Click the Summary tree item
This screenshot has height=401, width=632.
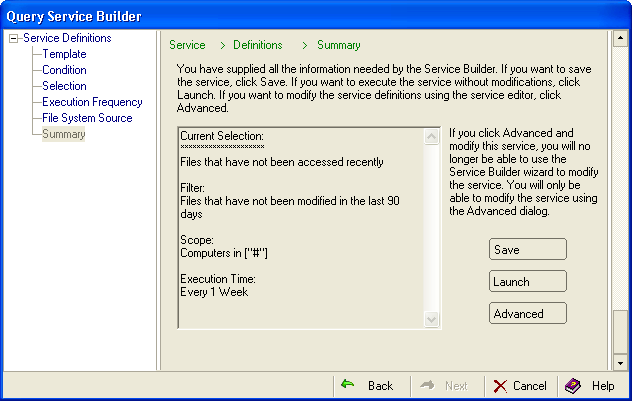point(63,134)
